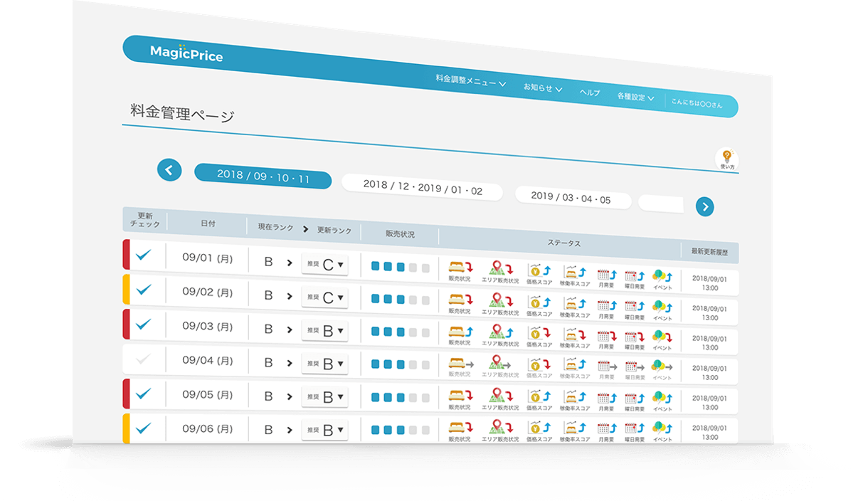The width and height of the screenshot is (868, 501).
Task: Open the ヘルプ menu item
Action: point(590,92)
